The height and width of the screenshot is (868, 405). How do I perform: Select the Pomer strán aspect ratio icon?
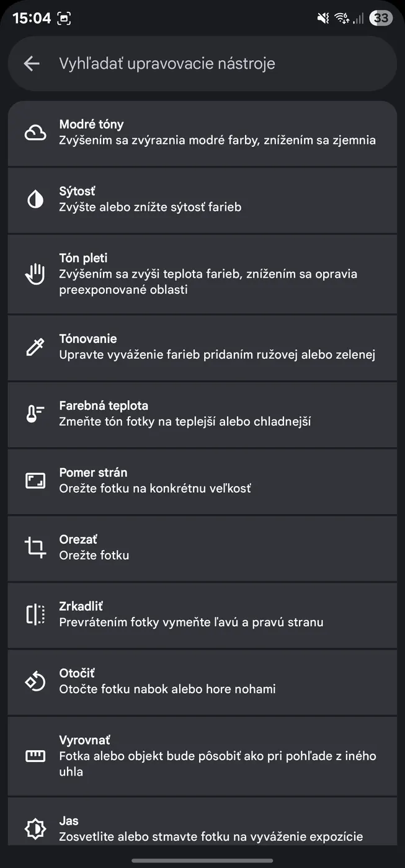point(35,480)
